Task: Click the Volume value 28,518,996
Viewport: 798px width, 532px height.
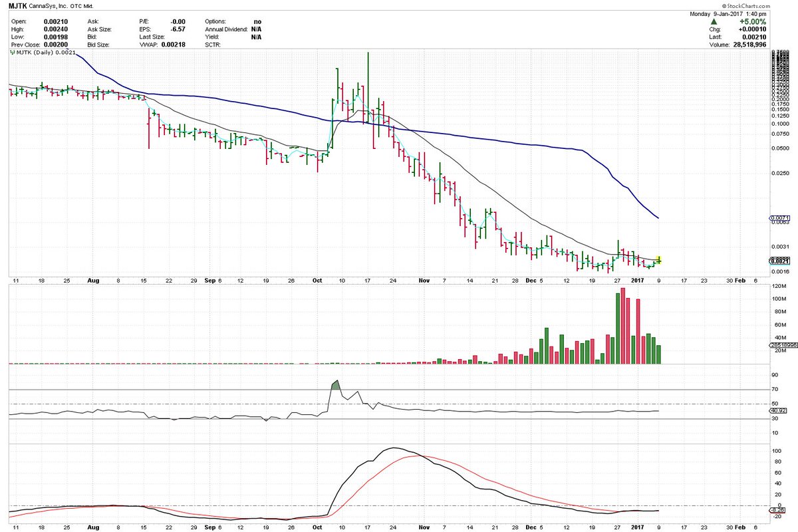Action: [751, 46]
